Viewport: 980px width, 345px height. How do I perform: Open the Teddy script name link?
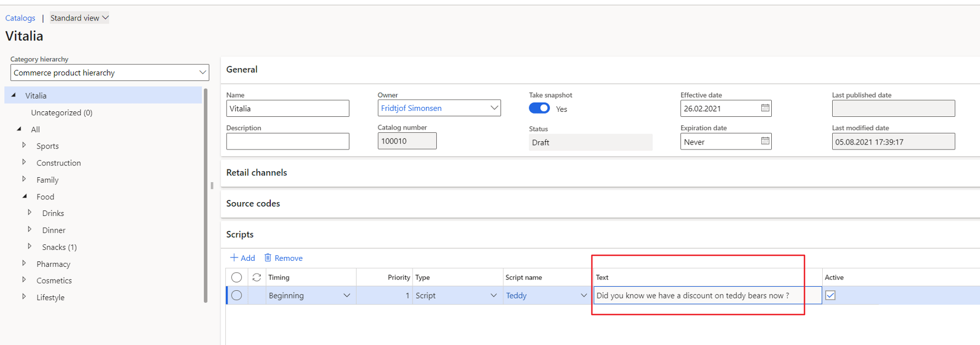(x=516, y=296)
